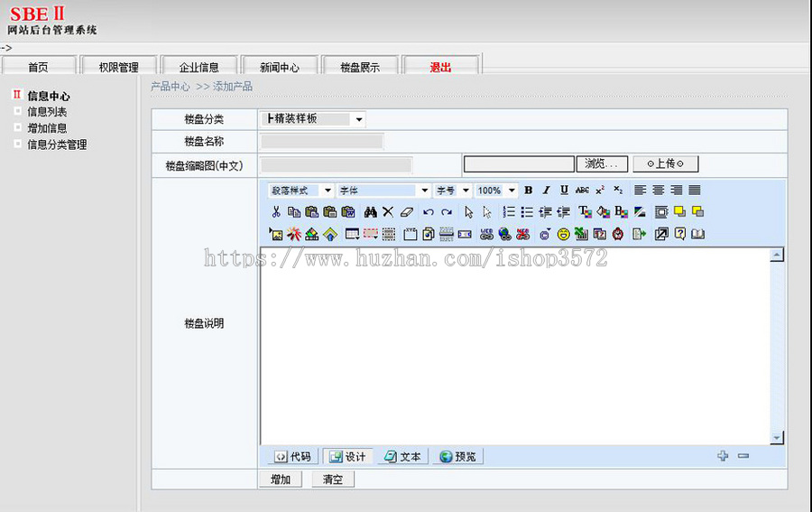Insert a web hyperlink with WEB chain icon
Image resolution: width=812 pixels, height=512 pixels.
(x=486, y=234)
